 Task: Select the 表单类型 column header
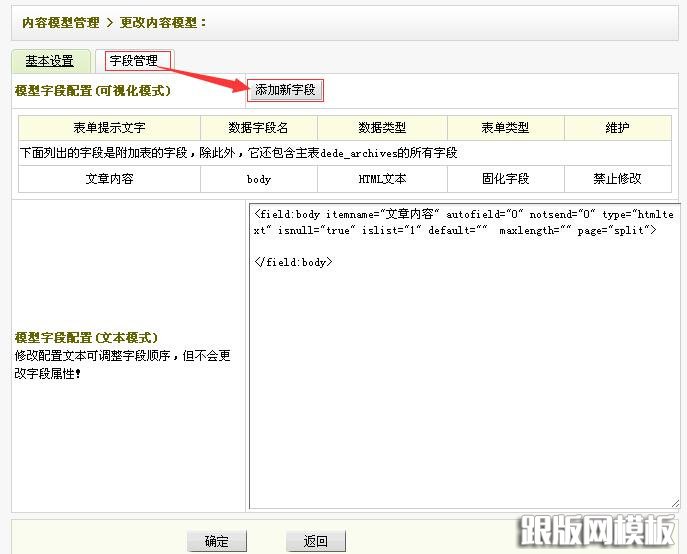click(x=506, y=128)
